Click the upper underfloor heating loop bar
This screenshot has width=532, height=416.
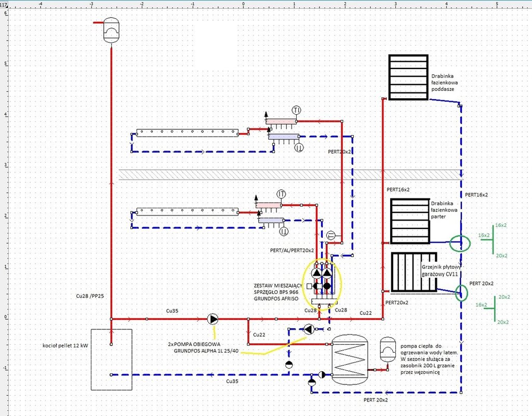coord(187,132)
